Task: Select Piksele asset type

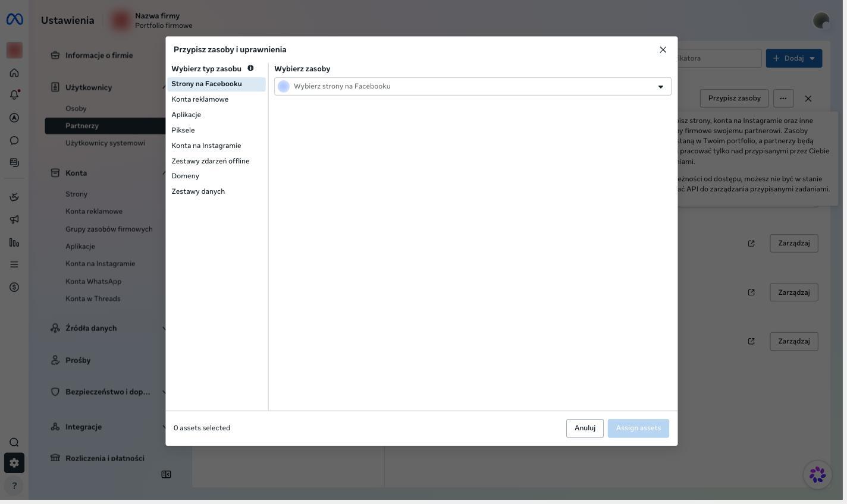Action: 217,130
